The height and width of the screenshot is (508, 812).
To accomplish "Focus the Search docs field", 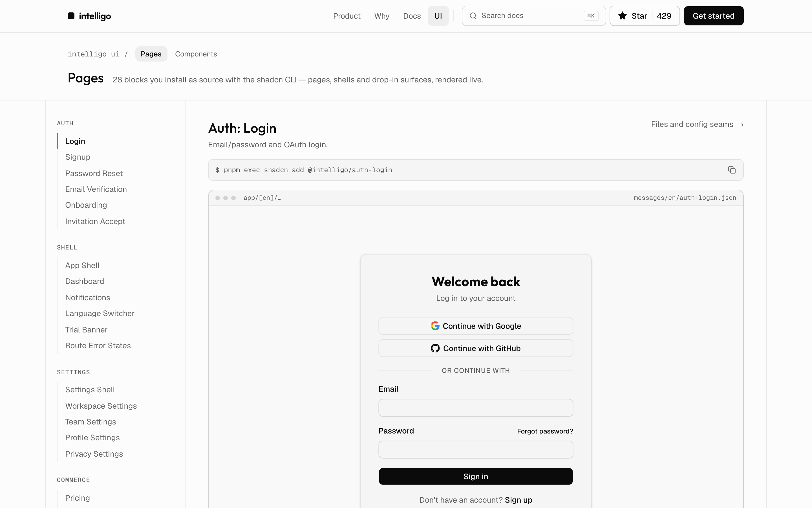I will [533, 16].
